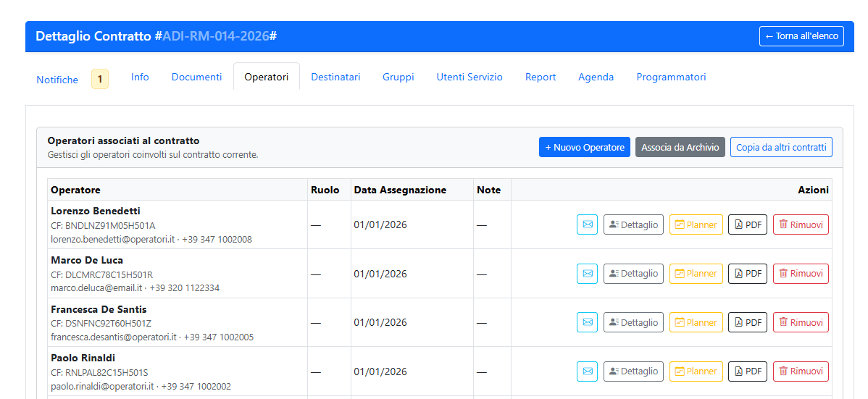Go to the Destinatari tab
The image size is (868, 399).
pos(335,77)
